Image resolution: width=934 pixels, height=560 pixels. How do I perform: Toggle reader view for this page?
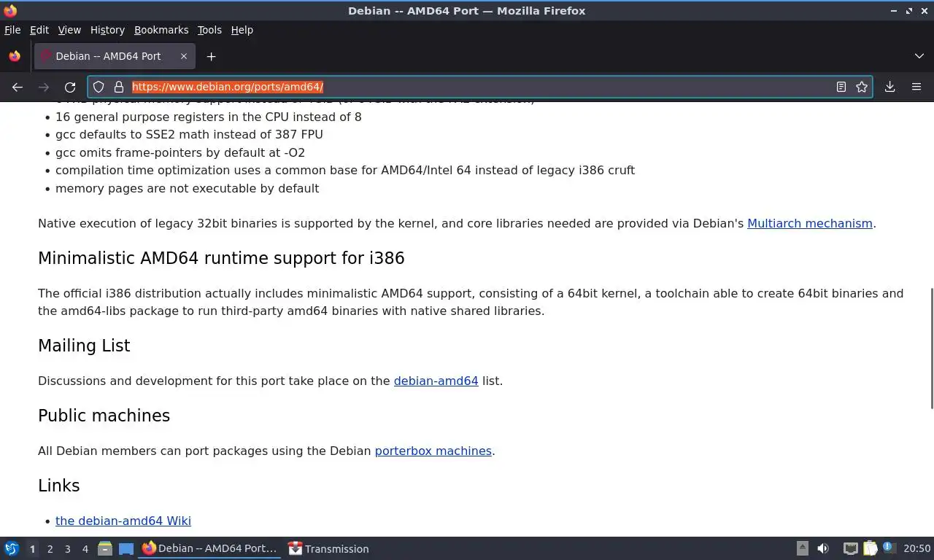[841, 87]
